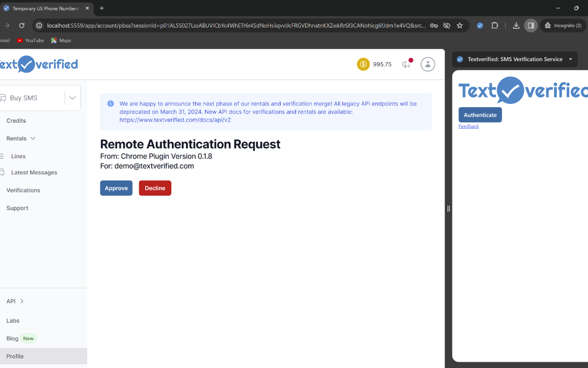The width and height of the screenshot is (588, 368).
Task: Click the address bar URL field
Action: pos(230,25)
